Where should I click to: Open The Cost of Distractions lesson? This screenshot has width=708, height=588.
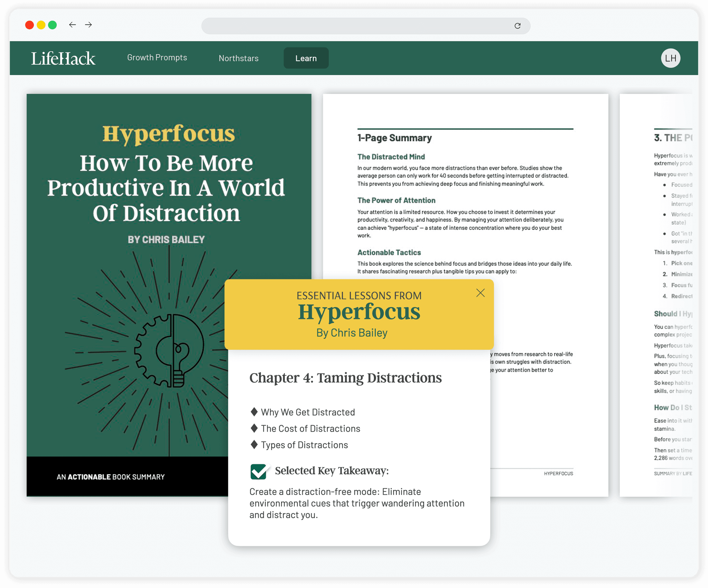pos(310,429)
